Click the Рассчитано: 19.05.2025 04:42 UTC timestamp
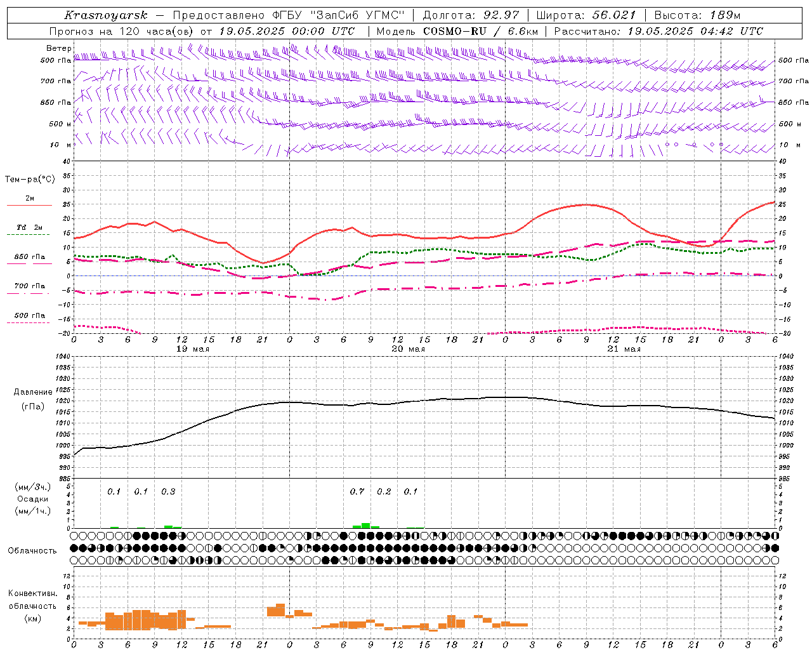Screen dimensions: 812x650 click(x=658, y=31)
